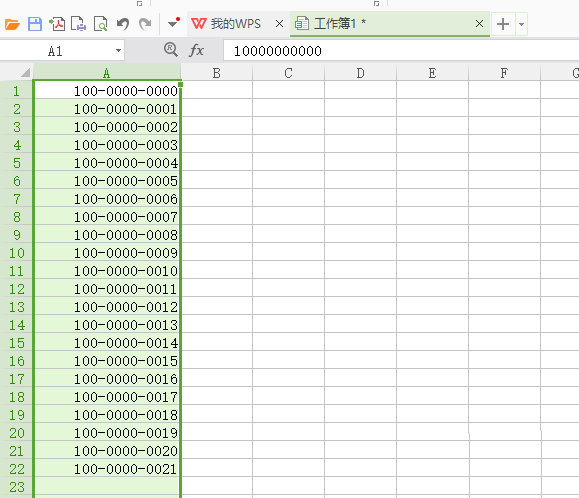Select column C header
The width and height of the screenshot is (579, 498).
[x=288, y=73]
